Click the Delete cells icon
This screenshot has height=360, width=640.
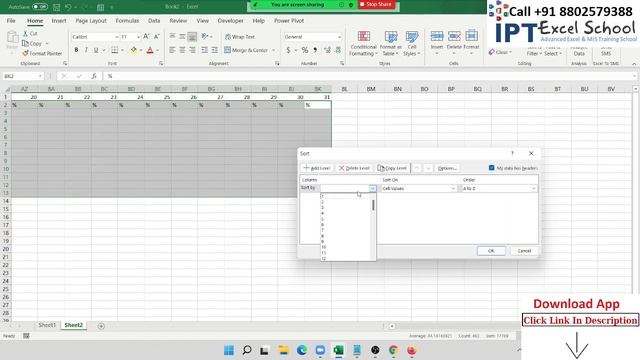454,37
